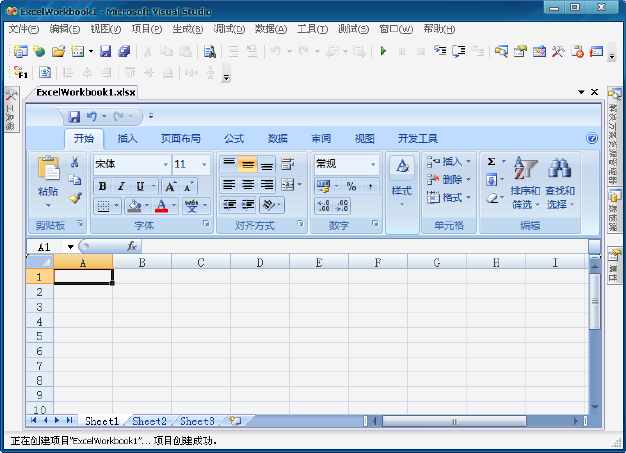Increase font size with the large A icon

(x=170, y=186)
